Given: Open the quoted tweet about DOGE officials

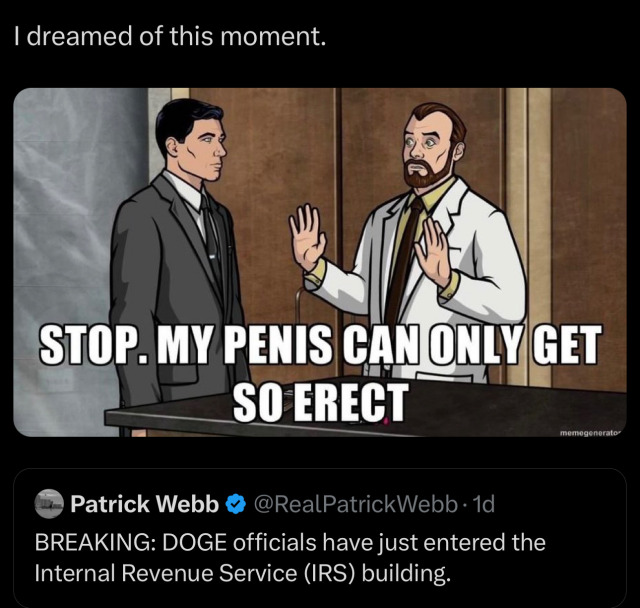Looking at the screenshot, I should pos(320,538).
